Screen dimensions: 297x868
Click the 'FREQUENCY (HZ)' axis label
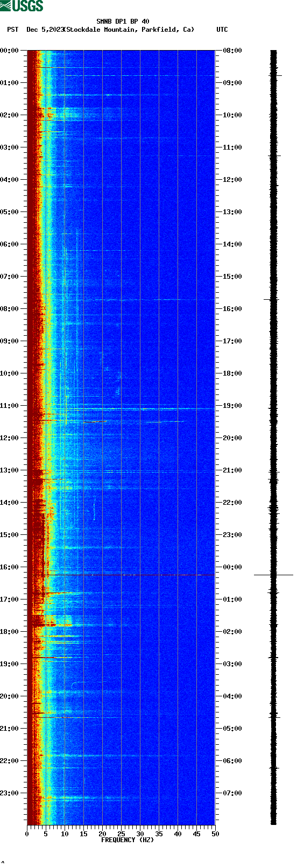tap(128, 840)
